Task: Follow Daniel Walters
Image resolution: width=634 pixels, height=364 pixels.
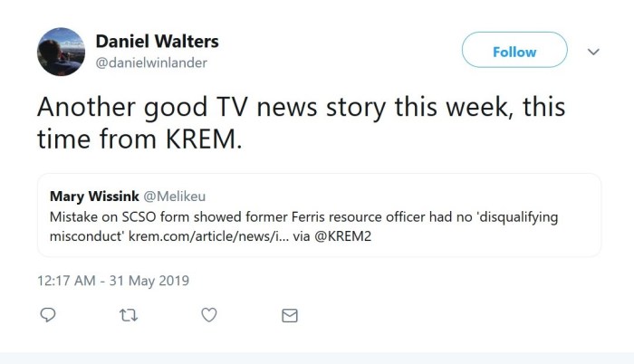Action: coord(514,52)
